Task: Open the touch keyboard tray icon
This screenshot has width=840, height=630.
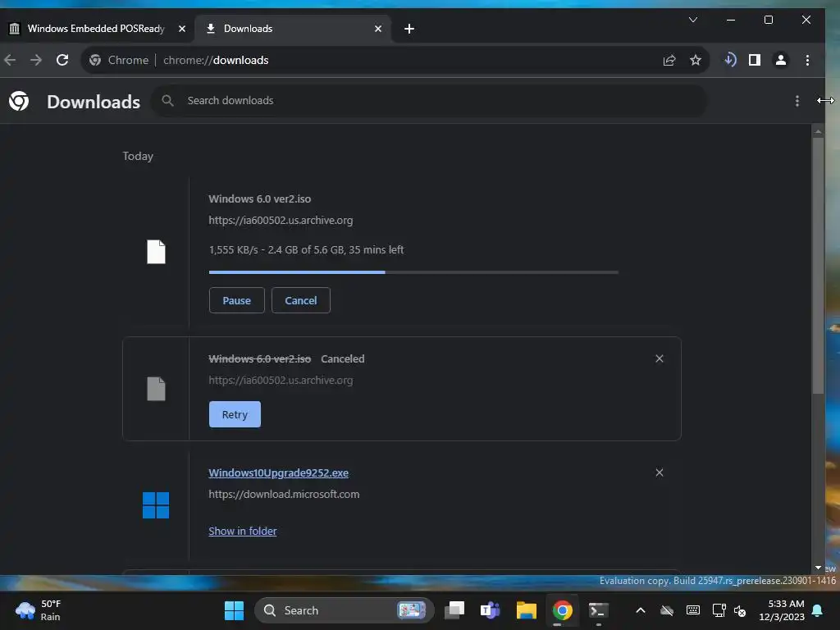Action: [692, 610]
